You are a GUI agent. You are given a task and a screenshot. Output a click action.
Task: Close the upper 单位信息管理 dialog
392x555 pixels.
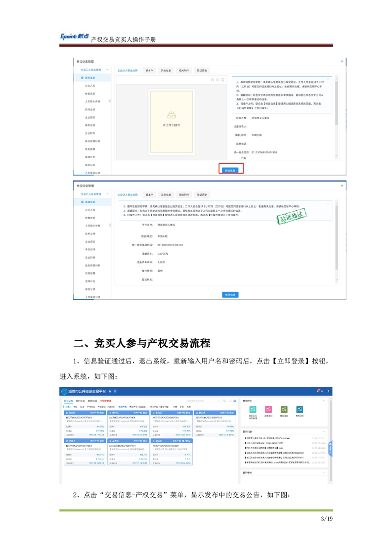[342, 61]
